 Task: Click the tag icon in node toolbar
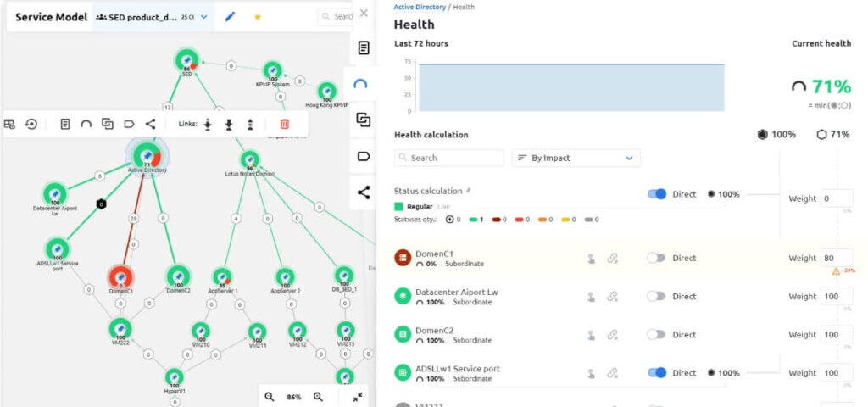pos(129,124)
